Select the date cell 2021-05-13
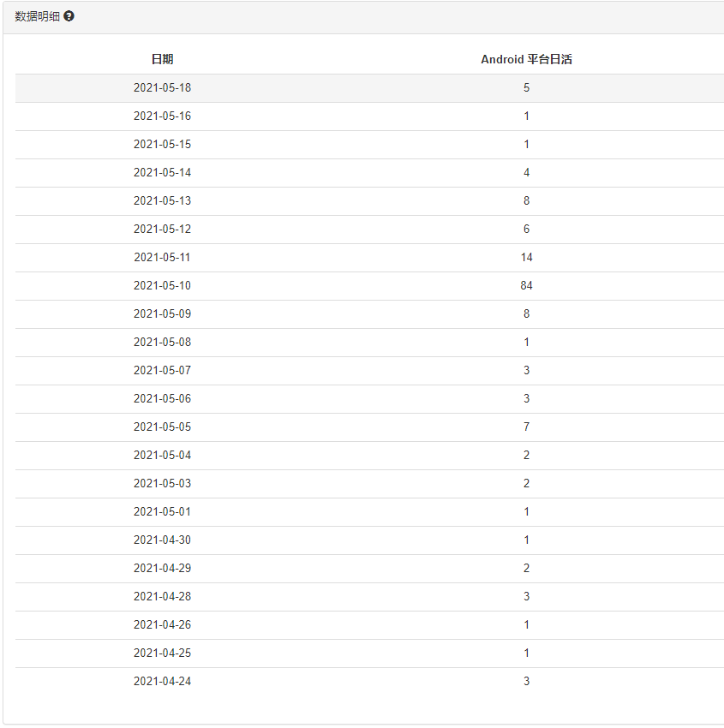This screenshot has width=724, height=728. (x=162, y=201)
